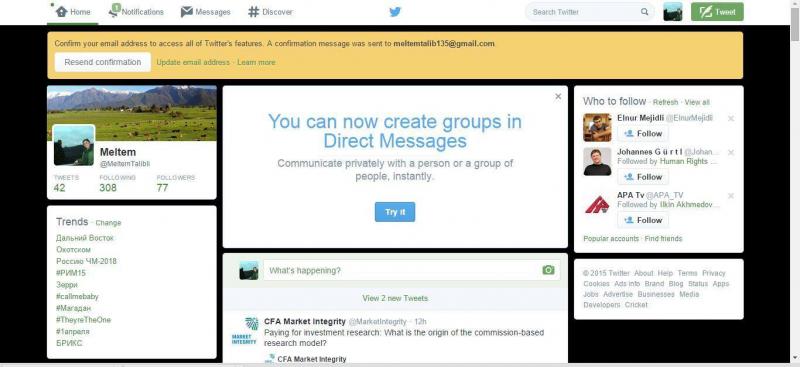
Task: Dismiss APA Tv suggestion
Action: point(731,195)
